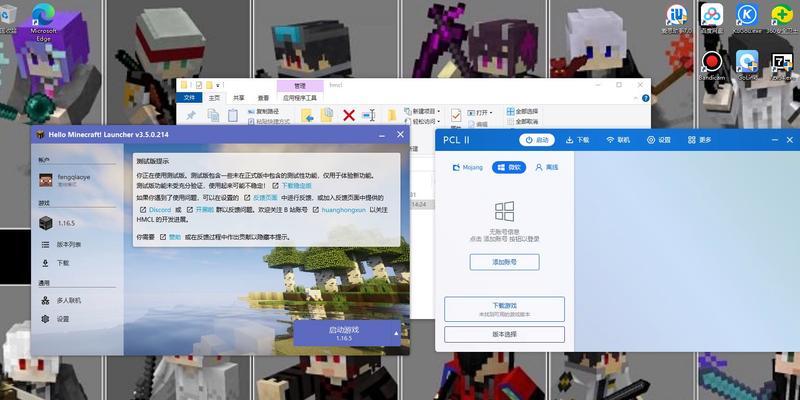Switch to 下载 tab in PCL II
Screen dimensions: 800x400
578,140
